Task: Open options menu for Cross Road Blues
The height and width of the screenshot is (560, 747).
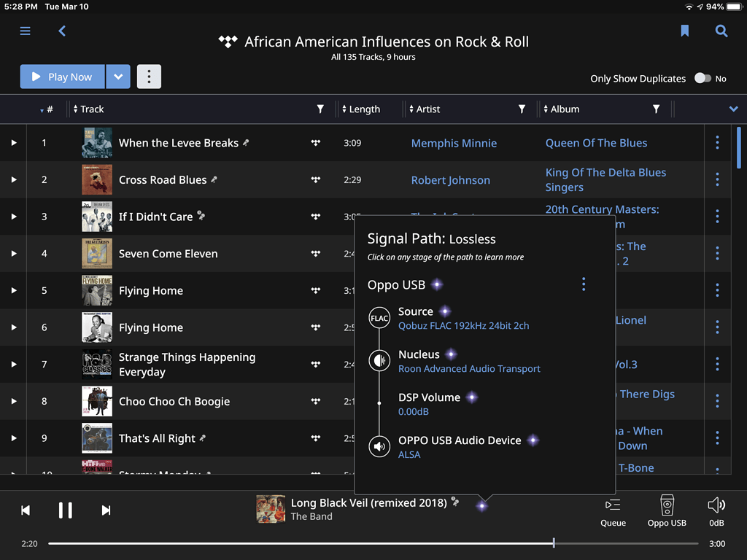Action: pyautogui.click(x=717, y=180)
